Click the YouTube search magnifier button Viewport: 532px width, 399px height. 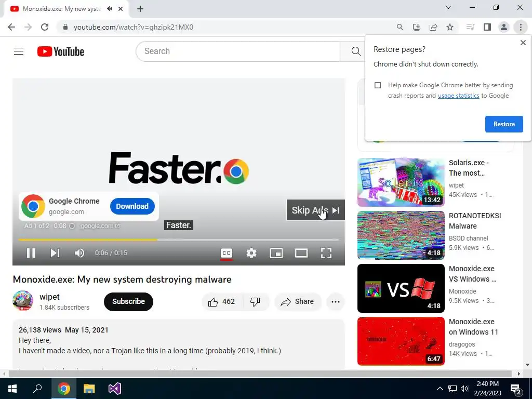355,51
